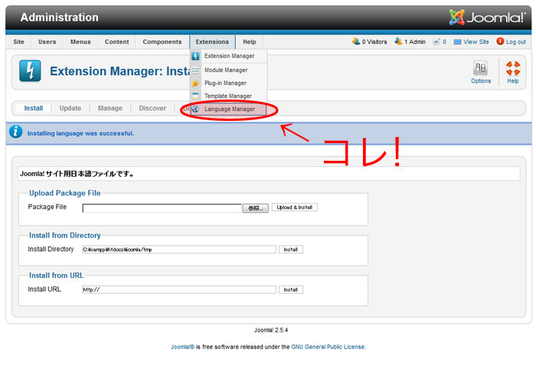Click the Joomla! logo

tap(487, 17)
